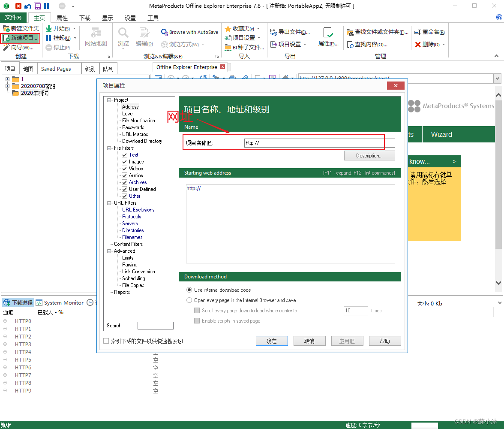Click the Rename (重命名) icon
This screenshot has height=429, width=504.
418,32
